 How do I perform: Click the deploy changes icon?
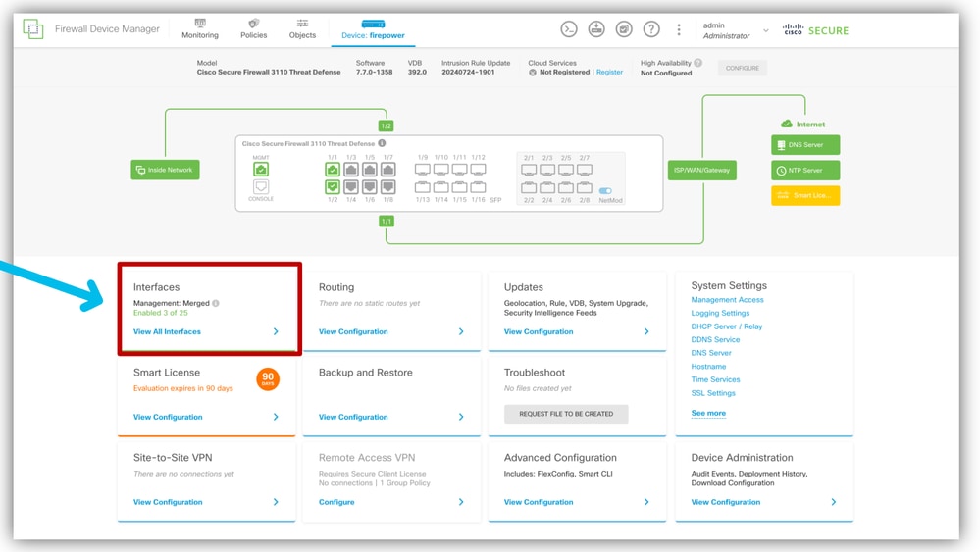596,28
